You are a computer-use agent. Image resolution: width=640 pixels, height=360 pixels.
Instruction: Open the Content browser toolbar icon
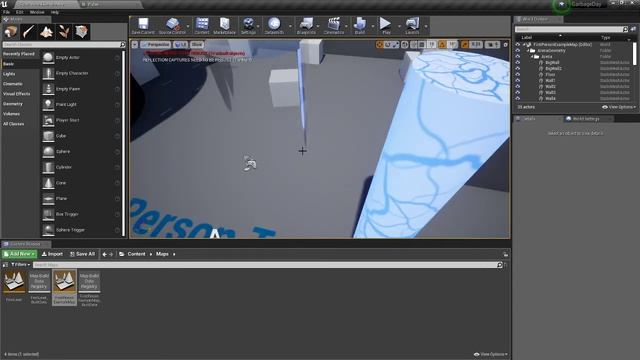pyautogui.click(x=202, y=26)
